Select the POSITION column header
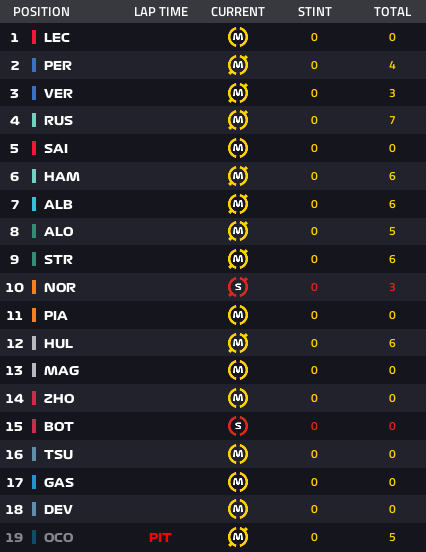The height and width of the screenshot is (552, 426). (x=41, y=12)
